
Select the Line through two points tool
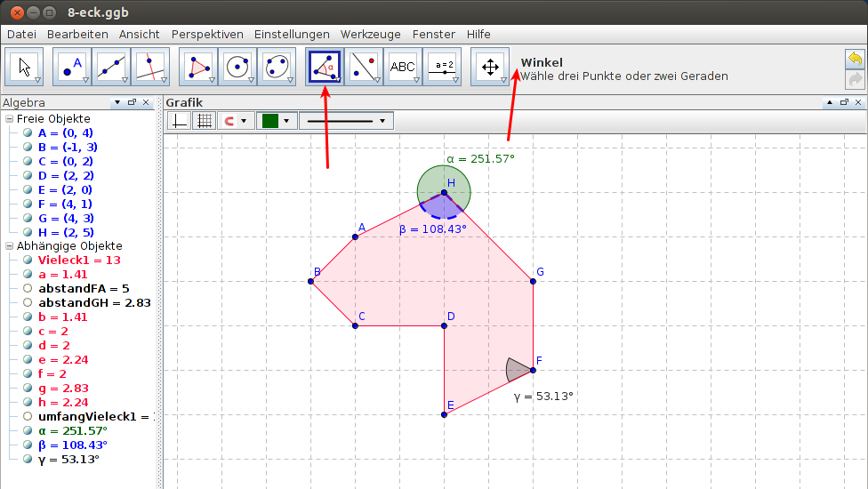pos(111,67)
